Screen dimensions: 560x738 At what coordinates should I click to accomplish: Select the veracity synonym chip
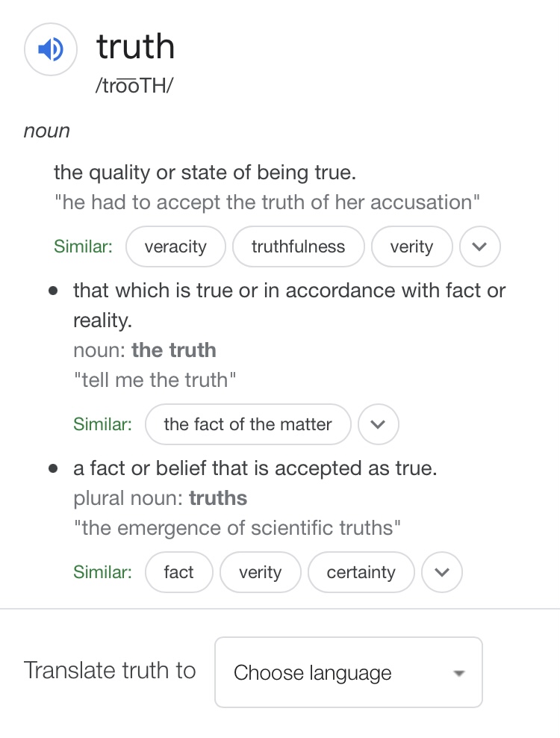coord(175,246)
